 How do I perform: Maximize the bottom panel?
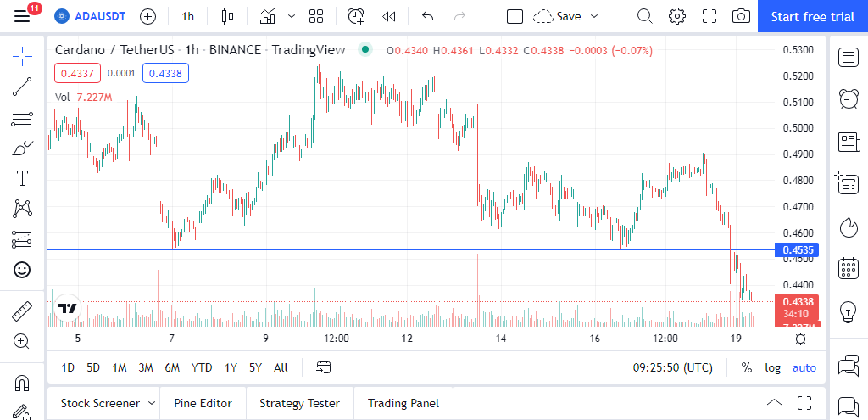click(x=804, y=403)
